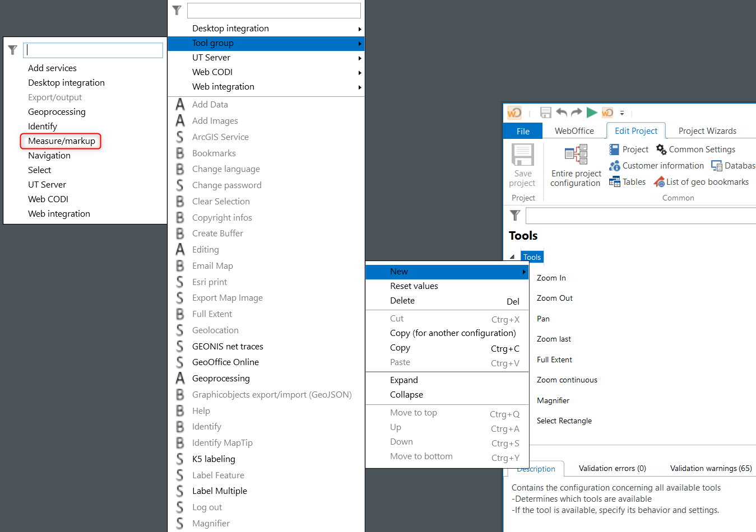Open the New submenu in the context menu
This screenshot has width=756, height=532.
(447, 272)
